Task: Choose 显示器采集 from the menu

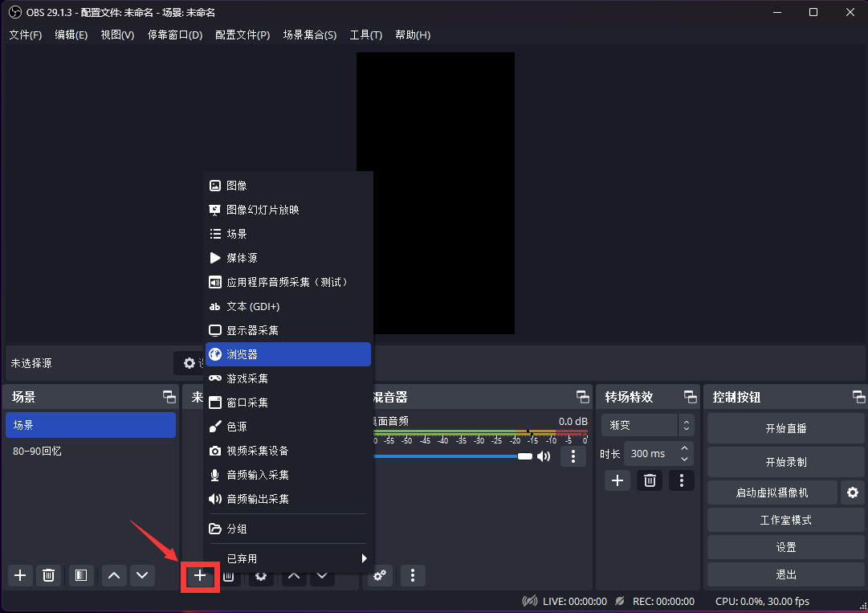Action: [288, 330]
